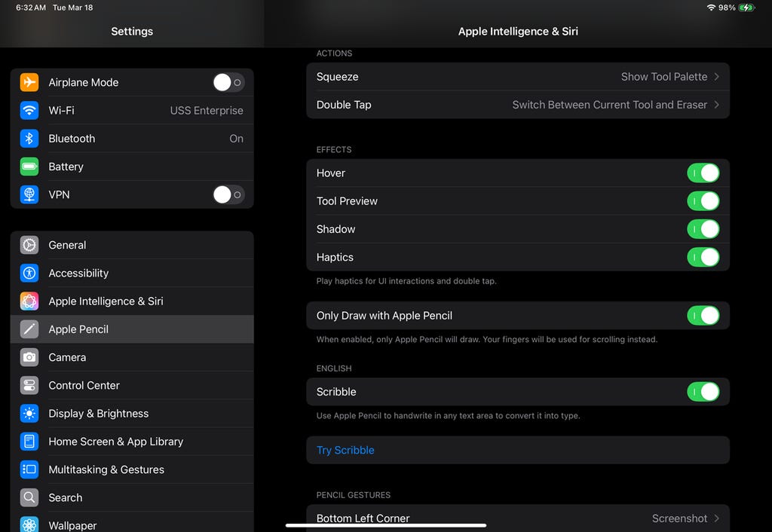Tap the Accessibility icon
The width and height of the screenshot is (772, 532).
(29, 273)
